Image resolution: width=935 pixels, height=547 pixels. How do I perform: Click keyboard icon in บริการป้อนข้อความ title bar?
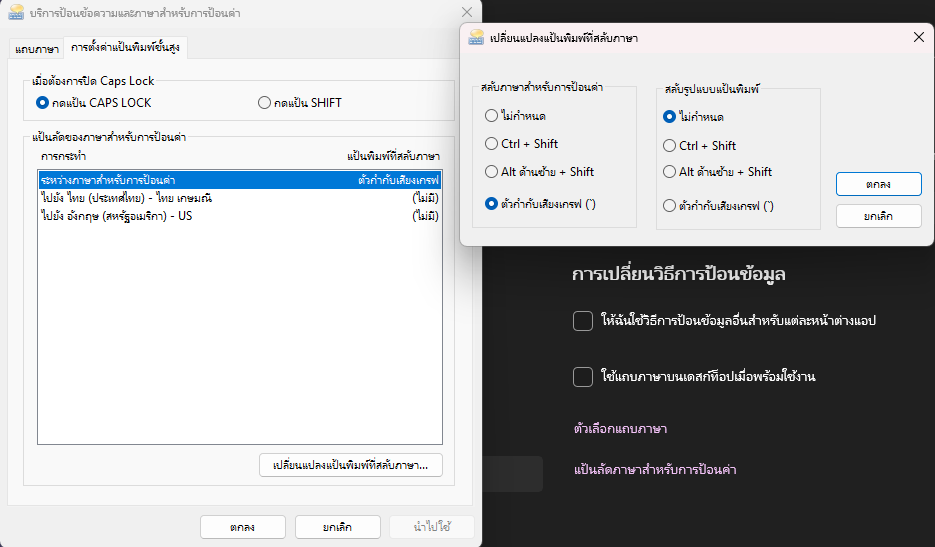coord(16,13)
